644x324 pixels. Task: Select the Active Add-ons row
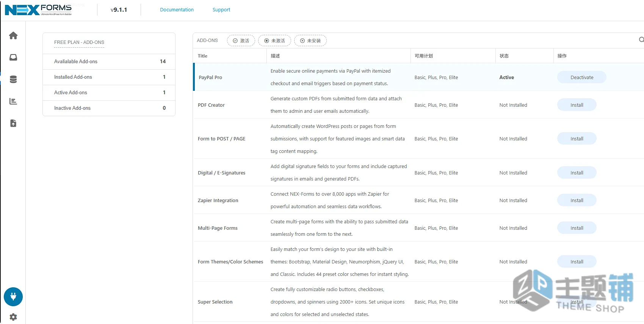[109, 93]
